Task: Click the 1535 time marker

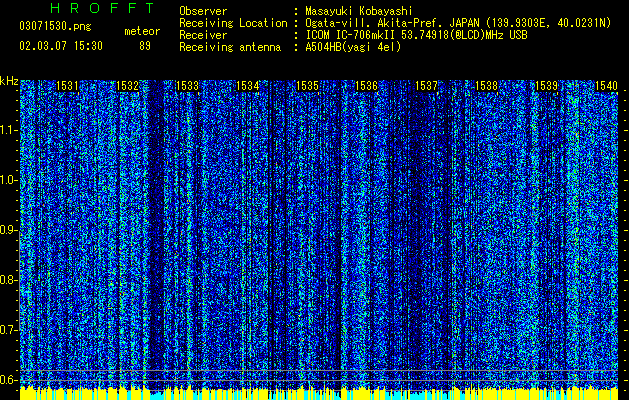Action: (307, 86)
